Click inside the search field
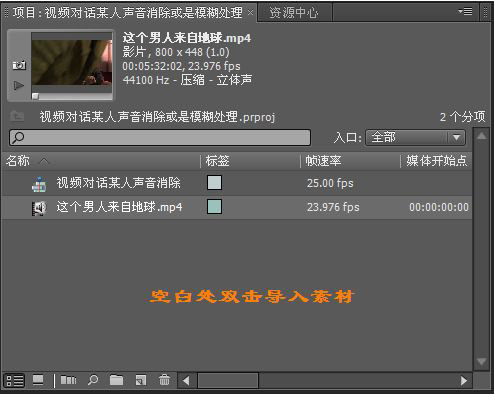This screenshot has width=494, height=394. coord(160,138)
